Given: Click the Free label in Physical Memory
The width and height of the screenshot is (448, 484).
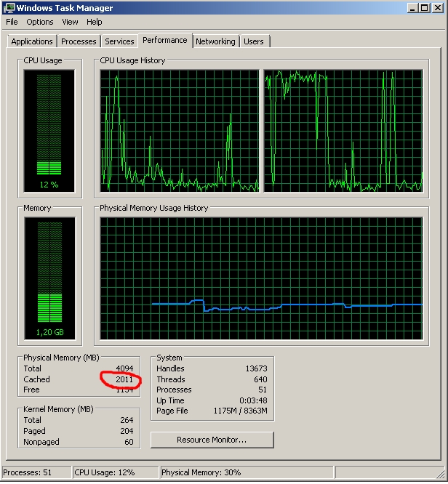Looking at the screenshot, I should 31,390.
